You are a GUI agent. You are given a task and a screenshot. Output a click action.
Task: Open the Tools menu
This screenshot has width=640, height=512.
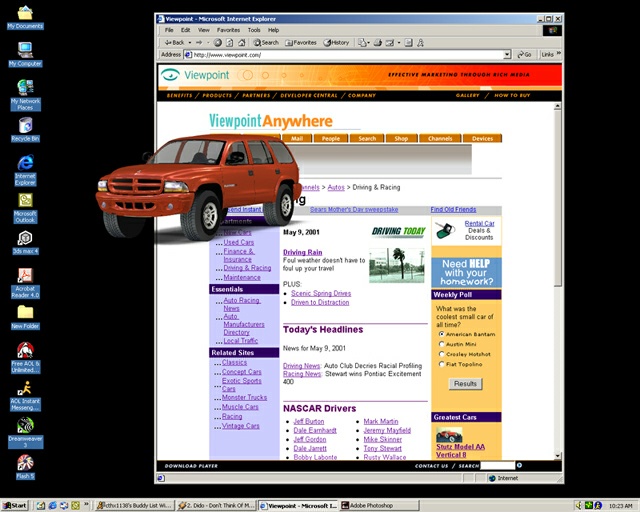(x=254, y=30)
